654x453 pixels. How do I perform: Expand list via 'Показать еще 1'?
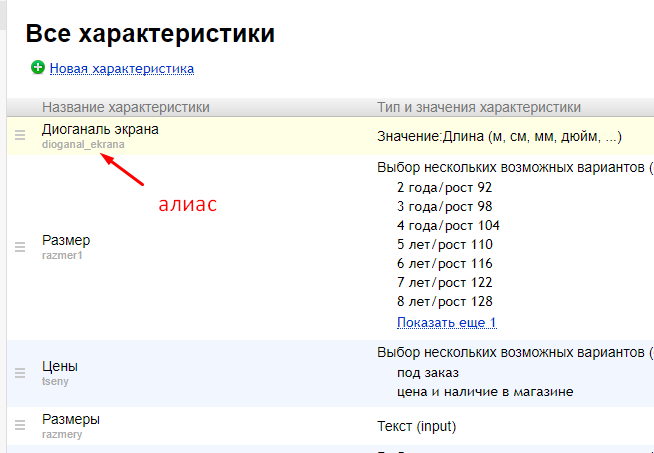click(446, 322)
